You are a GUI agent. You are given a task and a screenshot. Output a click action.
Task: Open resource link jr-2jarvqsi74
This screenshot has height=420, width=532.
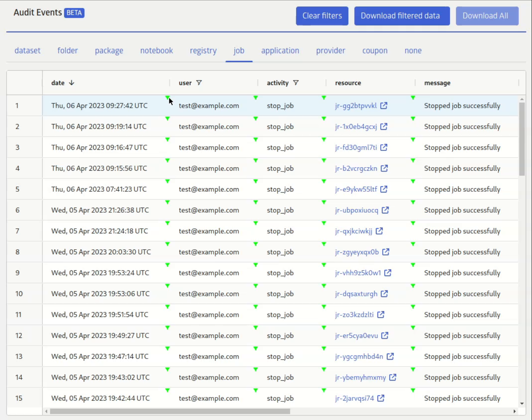pos(355,399)
